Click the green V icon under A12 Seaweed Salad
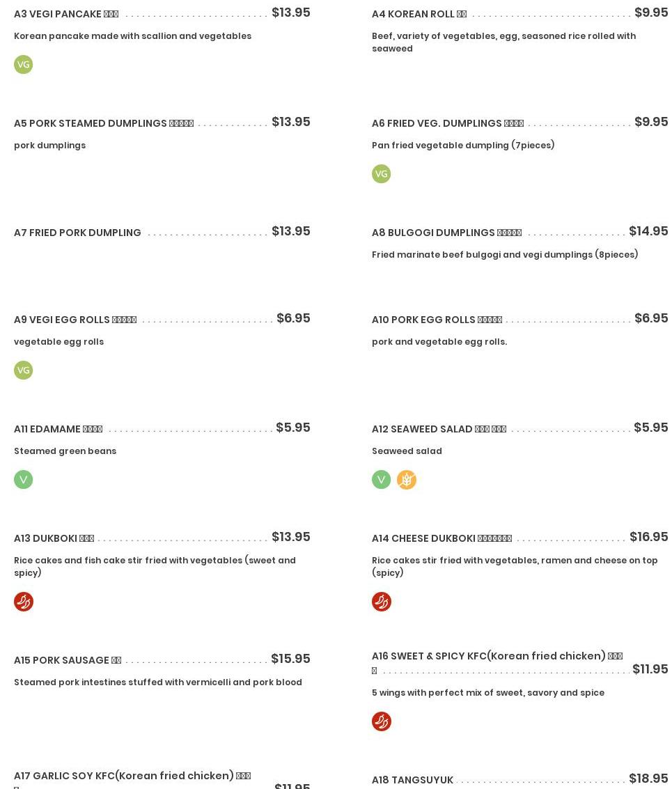Image resolution: width=672 pixels, height=789 pixels. click(x=381, y=480)
